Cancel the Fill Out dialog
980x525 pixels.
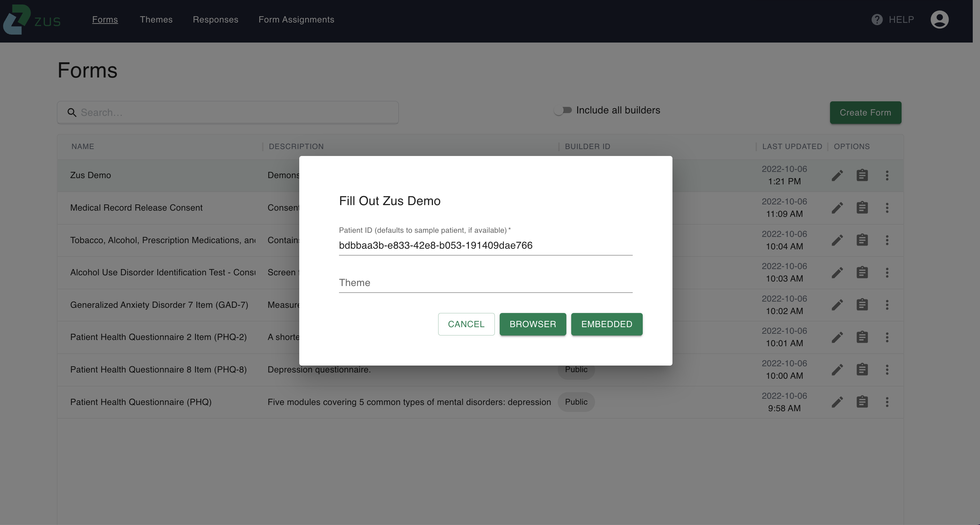coord(466,324)
